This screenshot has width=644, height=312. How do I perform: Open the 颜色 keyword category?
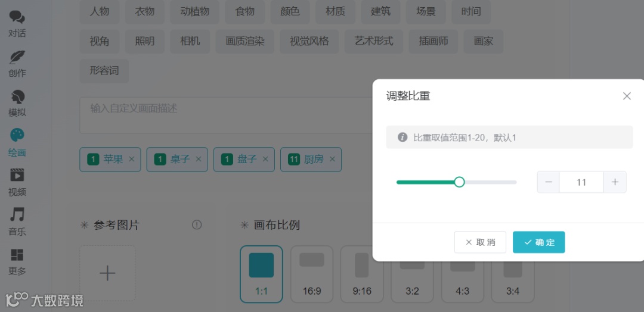coord(290,11)
